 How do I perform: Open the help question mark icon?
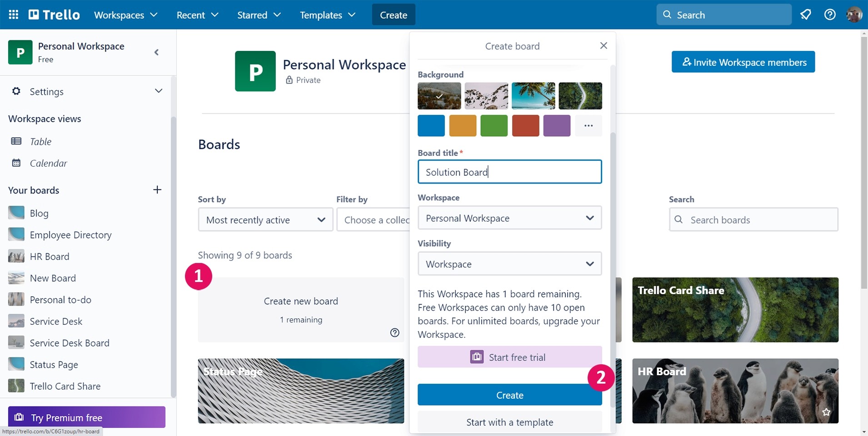830,15
